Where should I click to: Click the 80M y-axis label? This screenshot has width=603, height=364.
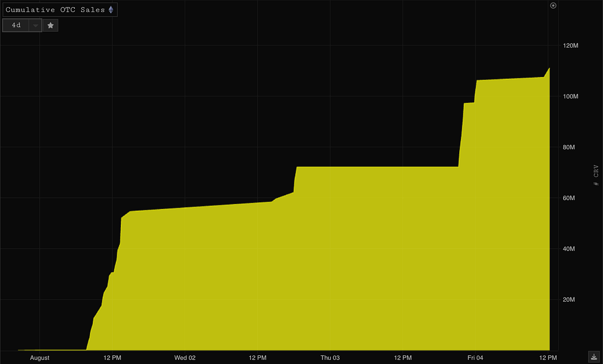point(569,147)
